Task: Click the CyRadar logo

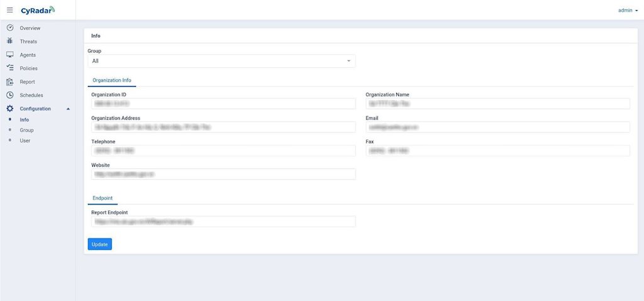Action: pos(38,10)
